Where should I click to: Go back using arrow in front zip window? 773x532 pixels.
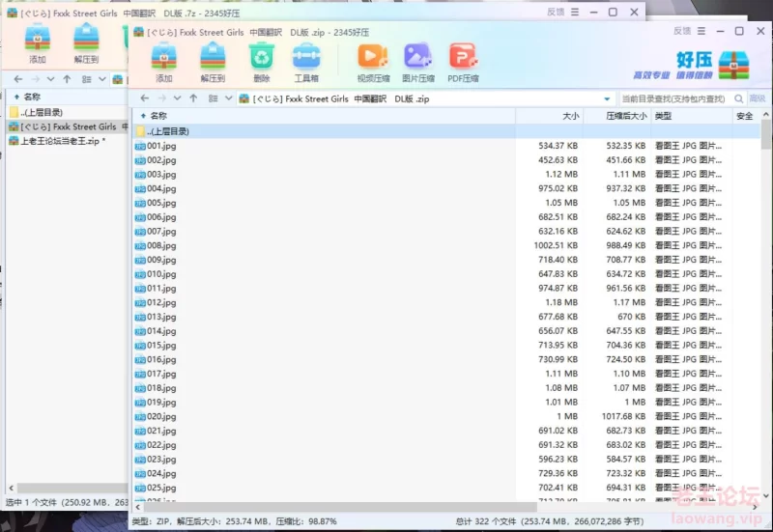144,98
